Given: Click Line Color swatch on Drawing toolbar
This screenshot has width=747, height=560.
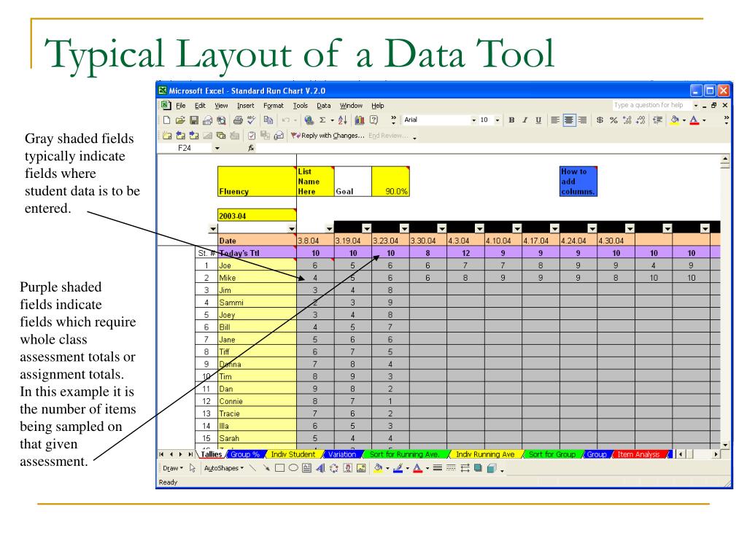Looking at the screenshot, I should coord(398,468).
